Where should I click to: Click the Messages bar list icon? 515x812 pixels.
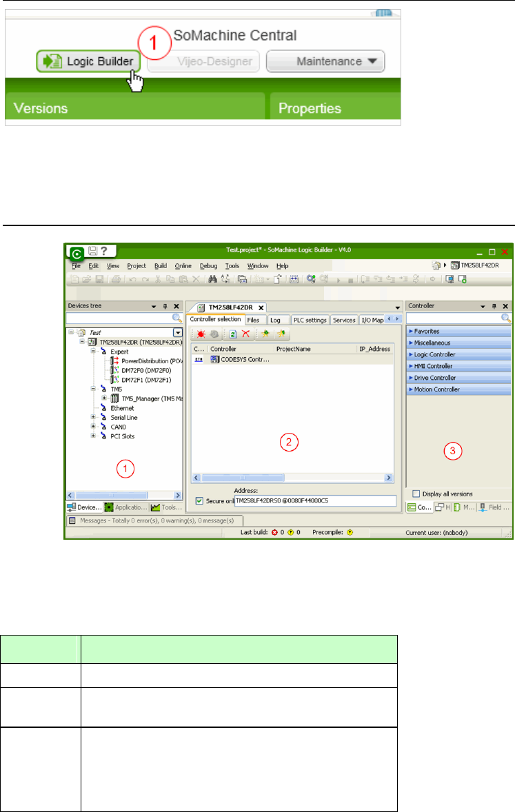[x=72, y=520]
